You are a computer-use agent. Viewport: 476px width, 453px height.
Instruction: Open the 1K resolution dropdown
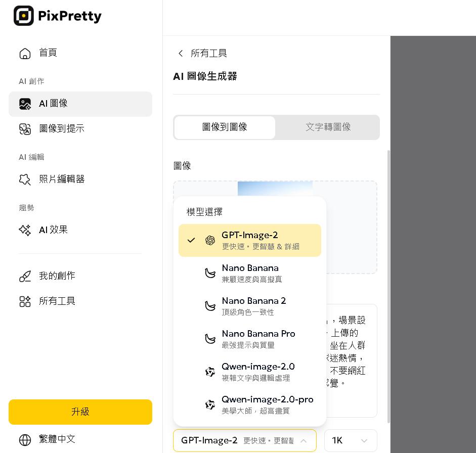tap(351, 440)
